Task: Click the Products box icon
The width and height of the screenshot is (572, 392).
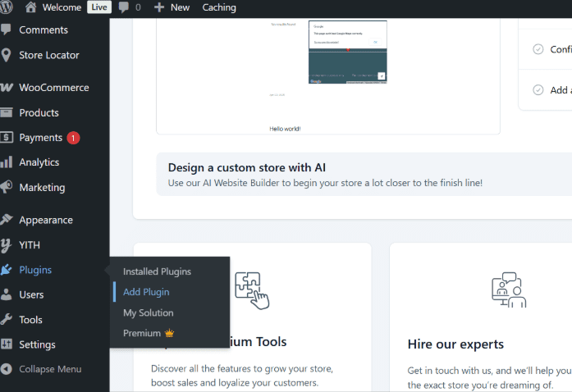Action: [7, 112]
